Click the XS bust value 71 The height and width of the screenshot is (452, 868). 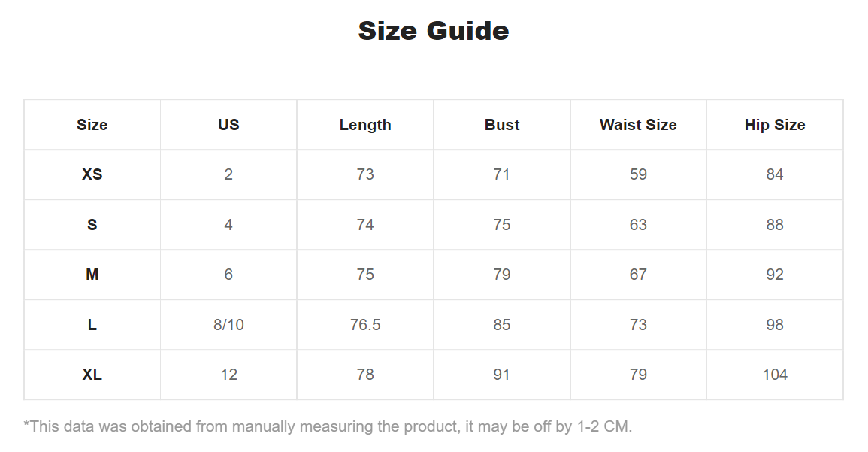pos(501,174)
